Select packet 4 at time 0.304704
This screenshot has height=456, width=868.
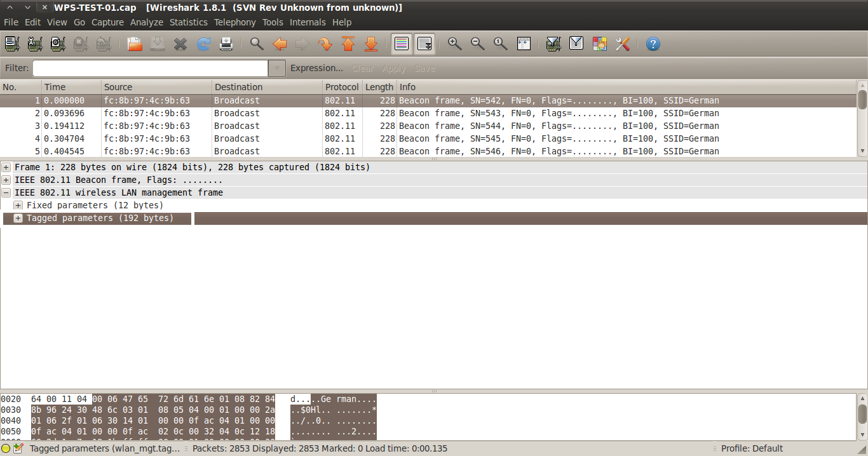(428, 138)
